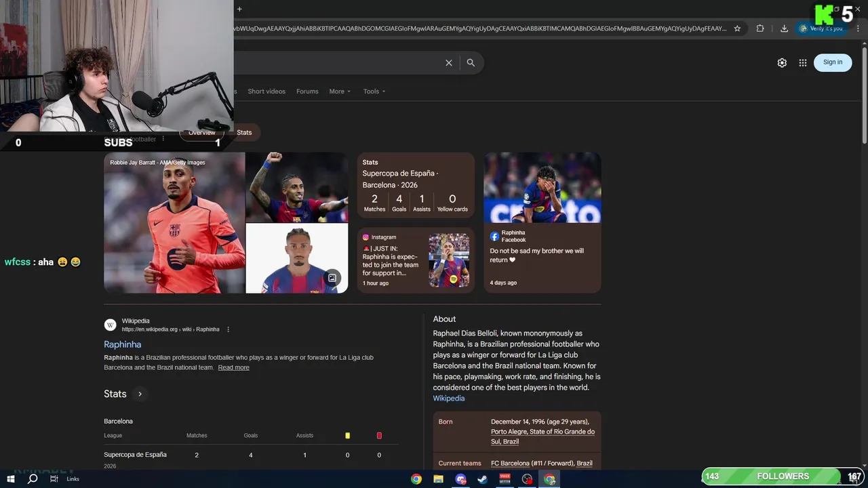868x488 pixels.
Task: Open the Chrome extensions puzzle icon
Action: click(760, 28)
